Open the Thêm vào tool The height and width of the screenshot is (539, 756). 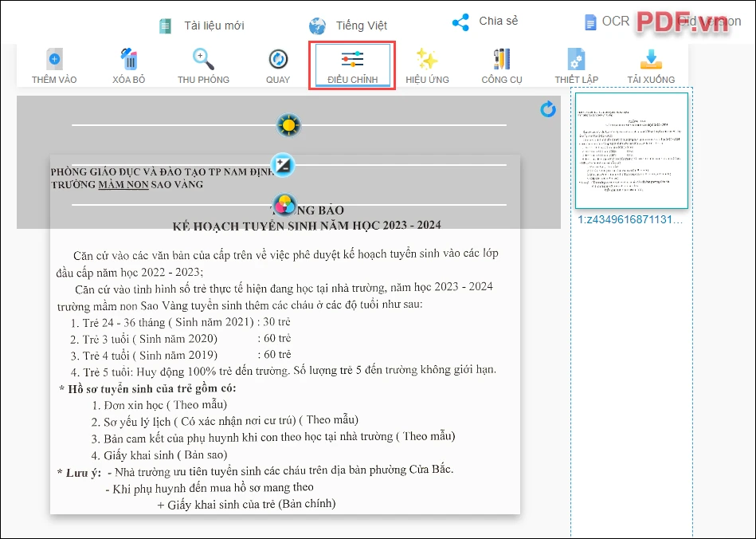(x=54, y=66)
